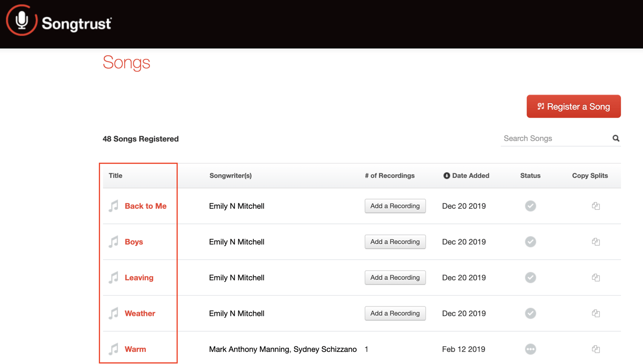
Task: Add a Recording for Leaving song
Action: 395,278
